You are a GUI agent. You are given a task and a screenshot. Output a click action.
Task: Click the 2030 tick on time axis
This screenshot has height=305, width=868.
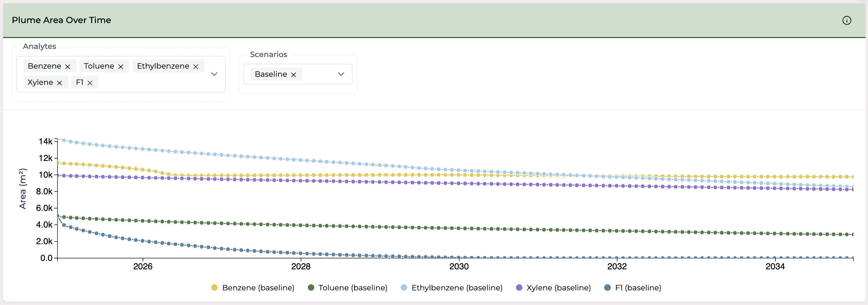coord(459,266)
